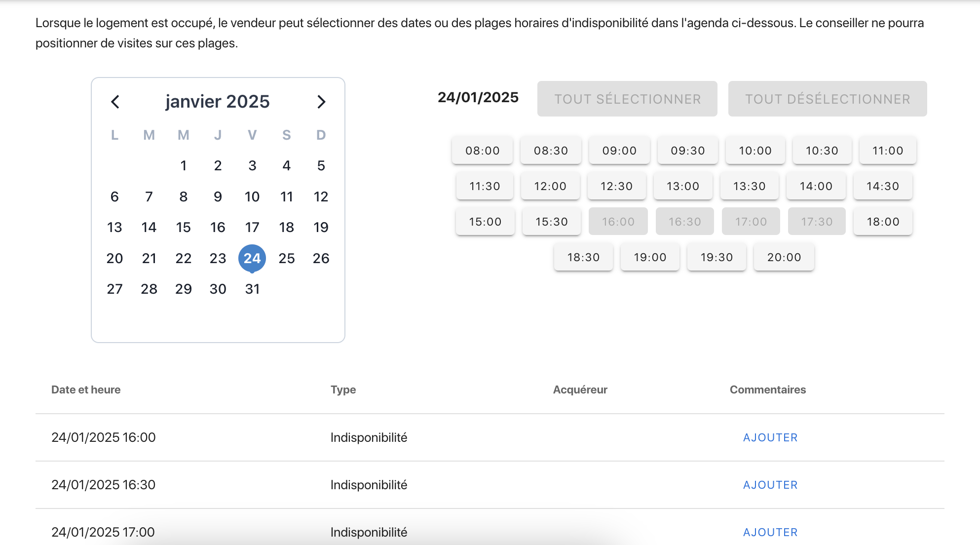Add comment for the 16:00 unavailability
980x545 pixels.
pos(770,437)
